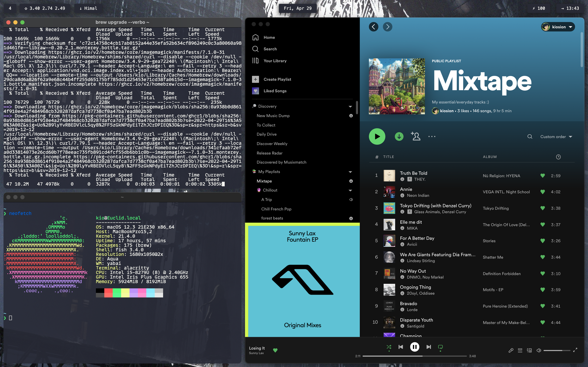Collapse the Discovery playlist folder
Image resolution: width=588 pixels, height=367 pixels.
tap(350, 106)
